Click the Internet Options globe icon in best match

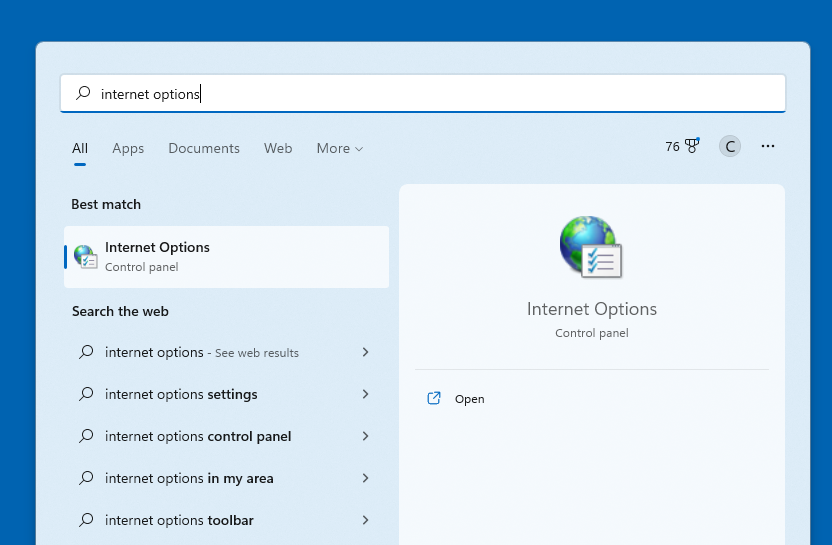[x=85, y=257]
